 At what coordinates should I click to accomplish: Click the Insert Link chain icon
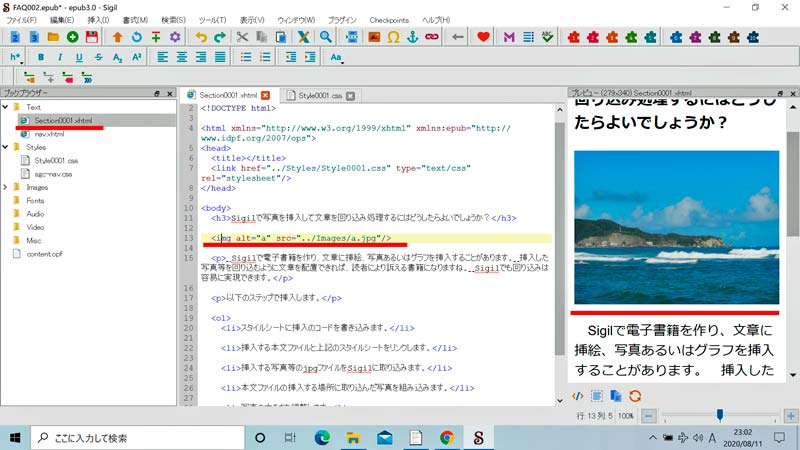(x=432, y=37)
